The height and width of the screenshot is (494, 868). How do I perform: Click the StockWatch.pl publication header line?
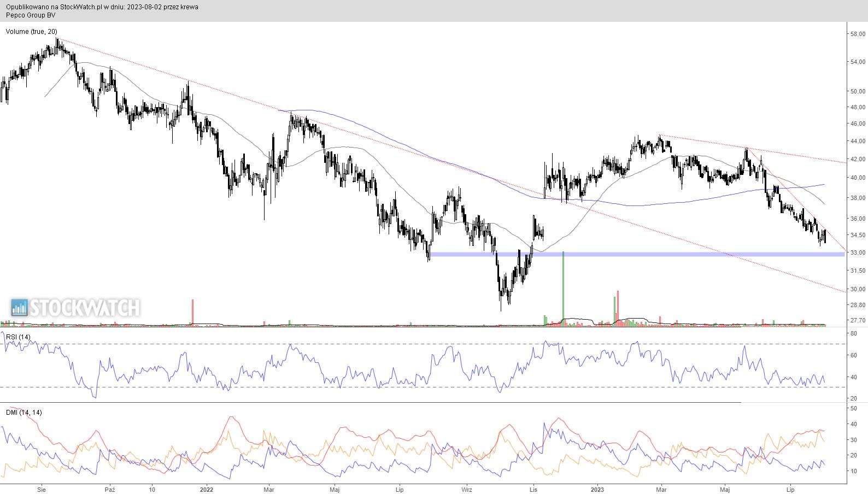102,7
